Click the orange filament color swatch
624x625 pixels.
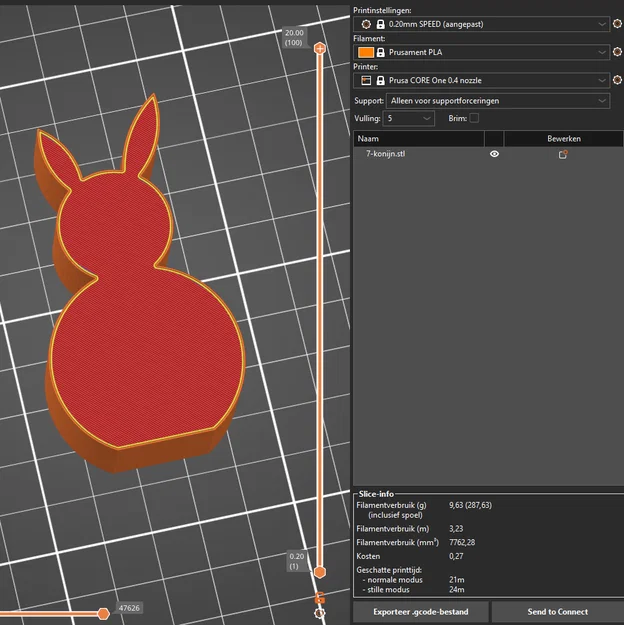[x=366, y=52]
